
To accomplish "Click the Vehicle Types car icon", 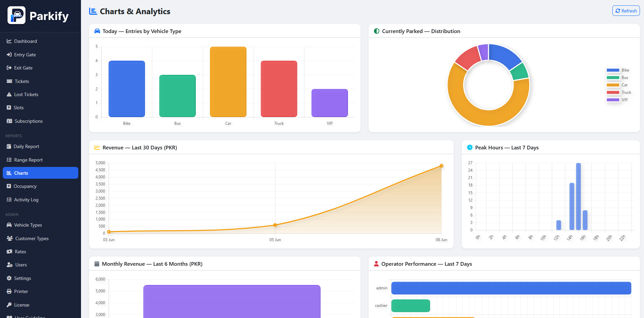I will point(9,225).
